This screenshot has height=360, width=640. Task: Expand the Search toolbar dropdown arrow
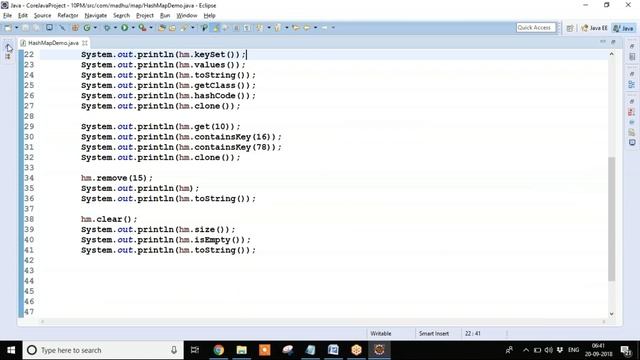(193, 28)
